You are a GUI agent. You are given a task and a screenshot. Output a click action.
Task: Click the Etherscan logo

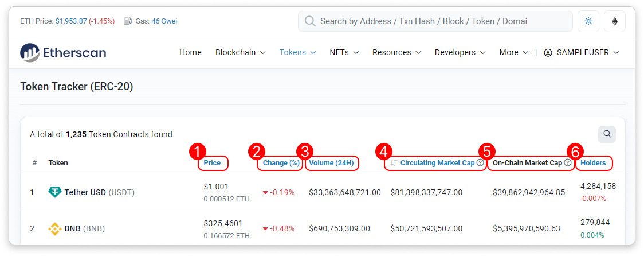coord(63,53)
